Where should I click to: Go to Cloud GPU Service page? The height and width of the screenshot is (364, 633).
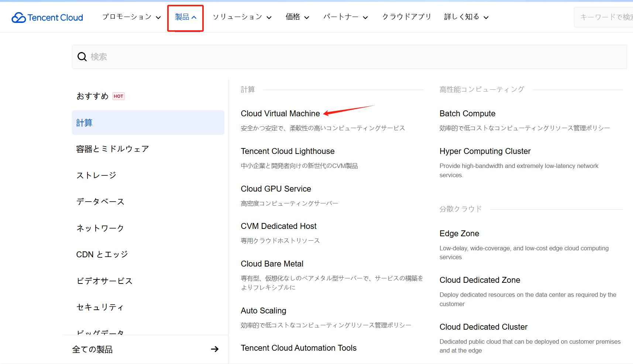[x=276, y=189]
